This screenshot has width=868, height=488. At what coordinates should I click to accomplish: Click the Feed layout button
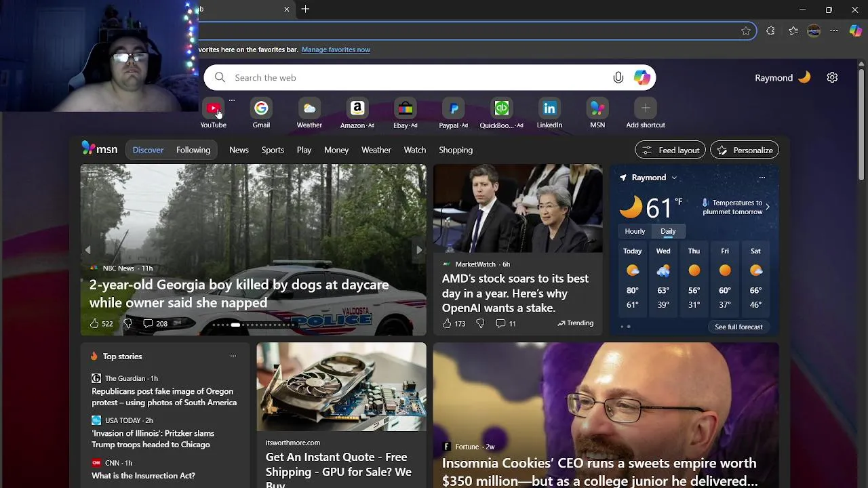pyautogui.click(x=671, y=150)
